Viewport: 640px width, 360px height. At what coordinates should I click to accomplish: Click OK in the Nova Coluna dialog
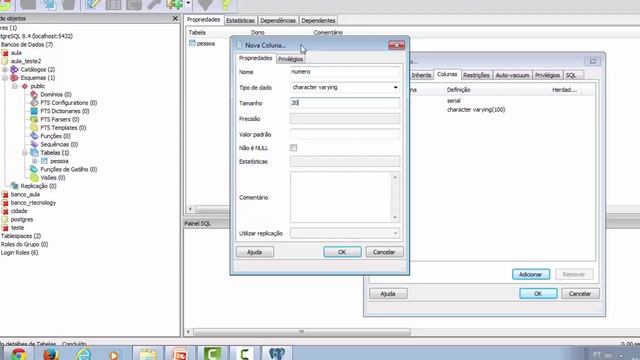click(x=342, y=252)
